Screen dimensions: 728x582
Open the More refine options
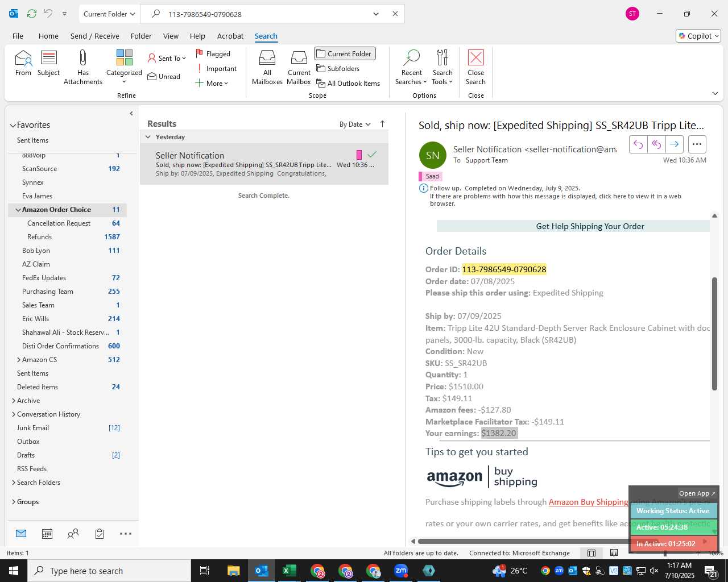point(212,84)
